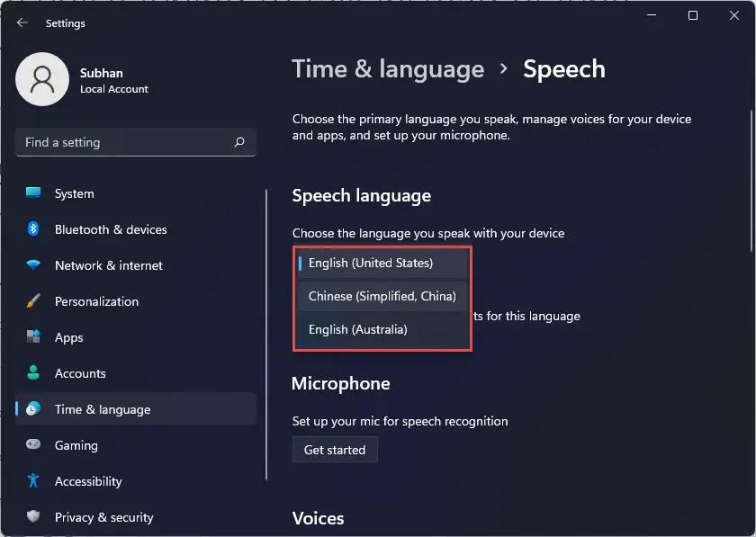Screen dimensions: 756x537
Task: Select English (United States) speech language
Action: (x=382, y=264)
